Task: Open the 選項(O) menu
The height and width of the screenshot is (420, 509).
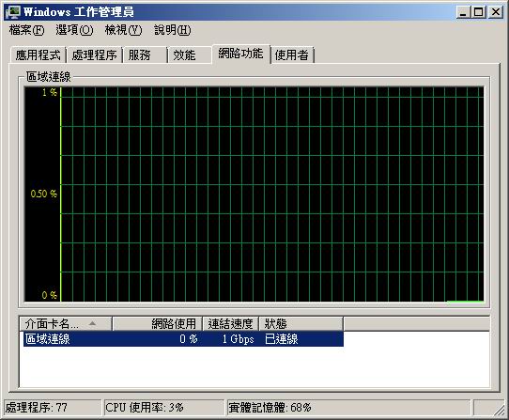Action: point(74,30)
